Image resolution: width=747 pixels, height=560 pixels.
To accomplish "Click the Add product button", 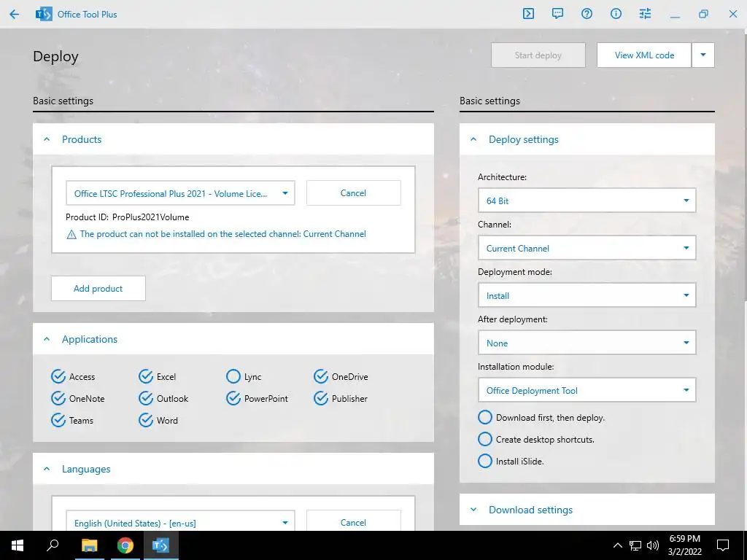I will (x=98, y=289).
